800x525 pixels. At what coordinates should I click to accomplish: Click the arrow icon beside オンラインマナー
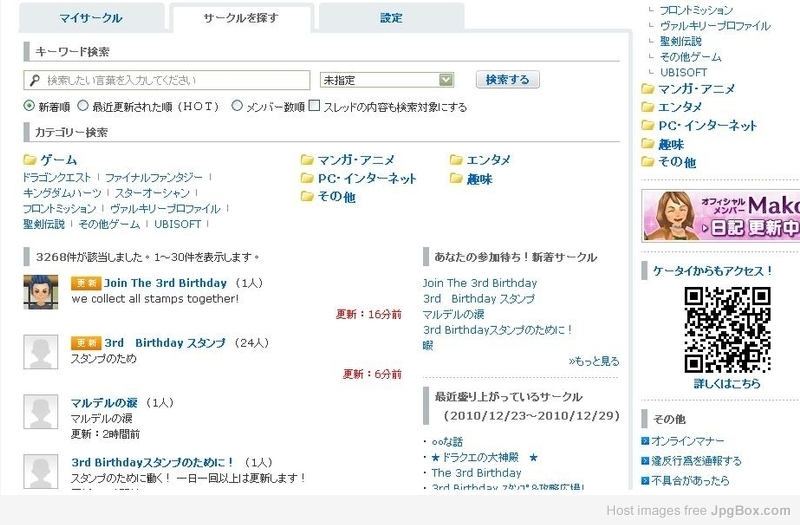point(646,441)
